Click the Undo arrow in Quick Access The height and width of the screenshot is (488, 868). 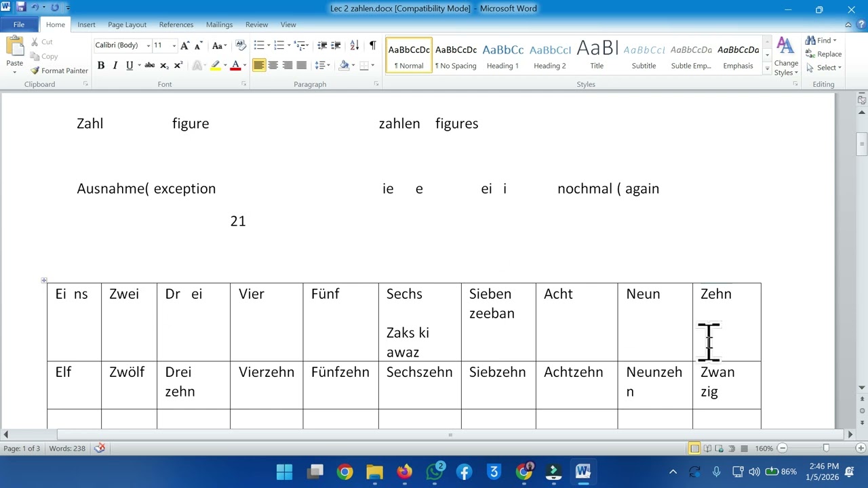pyautogui.click(x=35, y=8)
